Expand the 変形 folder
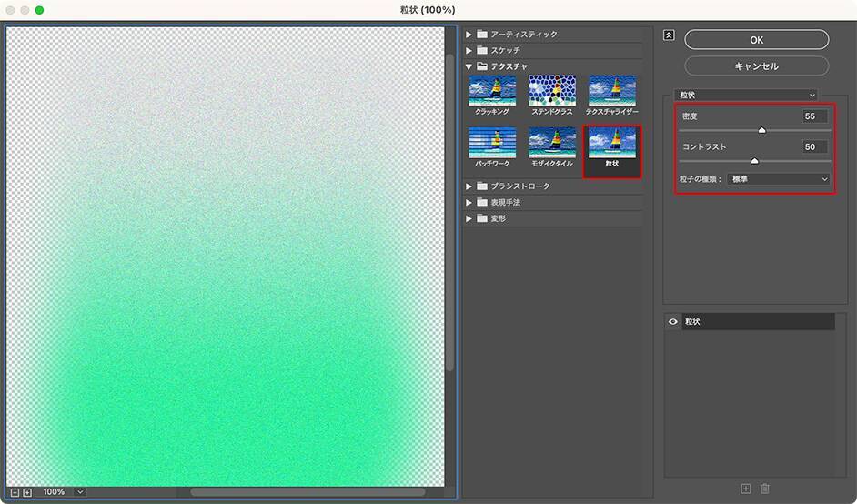The image size is (857, 504). click(x=469, y=218)
